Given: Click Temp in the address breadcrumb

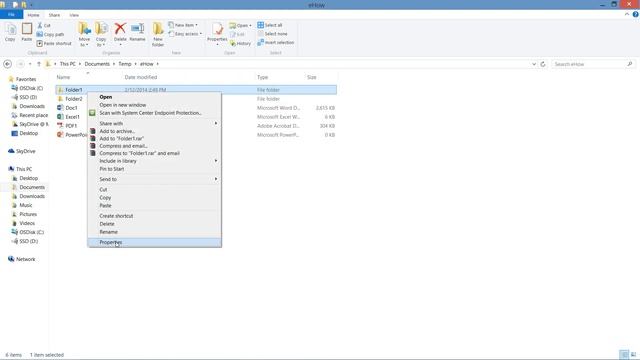Looking at the screenshot, I should click(125, 64).
